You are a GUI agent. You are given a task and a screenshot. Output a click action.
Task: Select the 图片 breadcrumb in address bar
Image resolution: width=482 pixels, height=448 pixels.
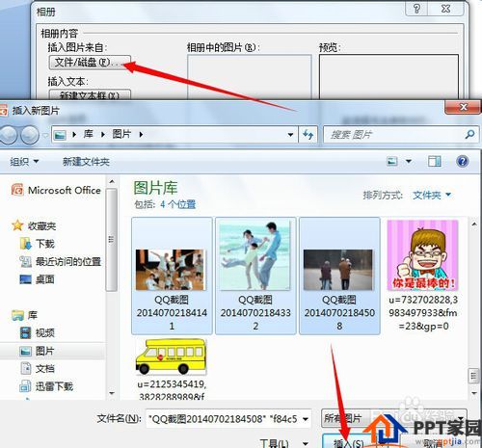[121, 134]
